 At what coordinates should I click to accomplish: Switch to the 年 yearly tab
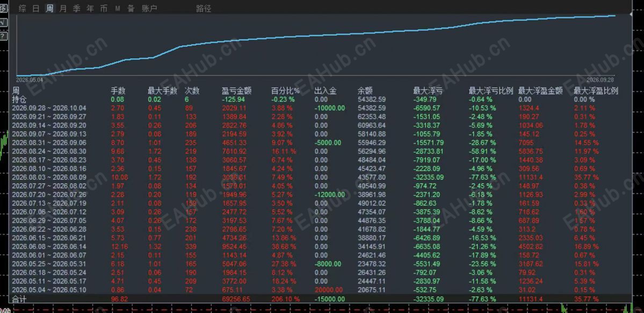click(x=90, y=8)
